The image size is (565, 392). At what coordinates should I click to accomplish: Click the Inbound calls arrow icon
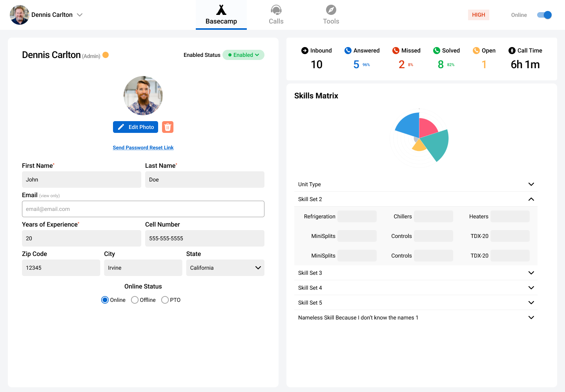305,51
